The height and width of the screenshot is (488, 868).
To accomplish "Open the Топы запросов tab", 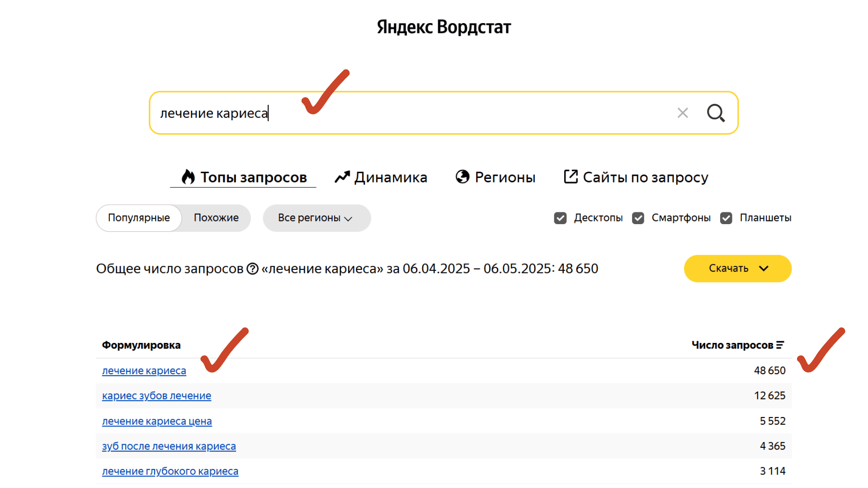I will [244, 177].
